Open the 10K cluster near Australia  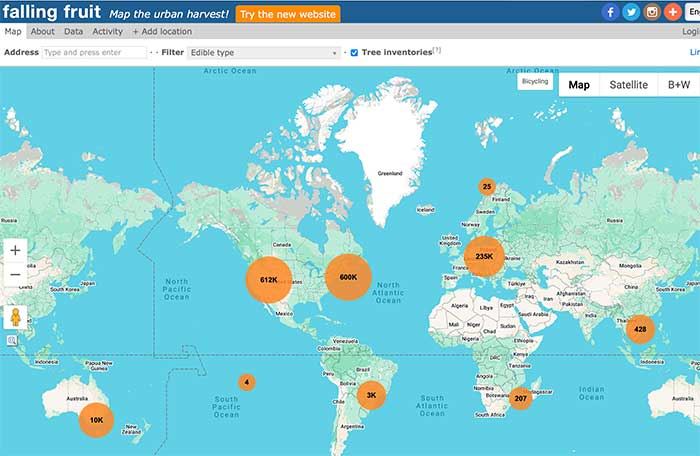(96, 420)
